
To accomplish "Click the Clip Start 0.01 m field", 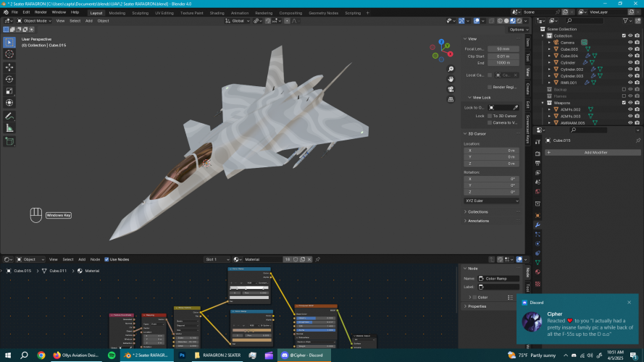I will [503, 56].
